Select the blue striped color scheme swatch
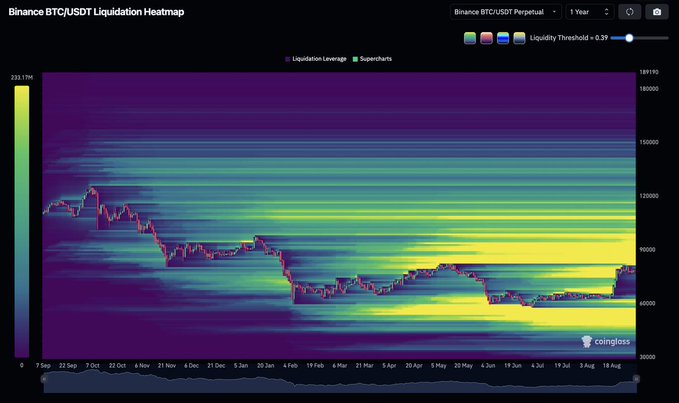 pos(503,38)
